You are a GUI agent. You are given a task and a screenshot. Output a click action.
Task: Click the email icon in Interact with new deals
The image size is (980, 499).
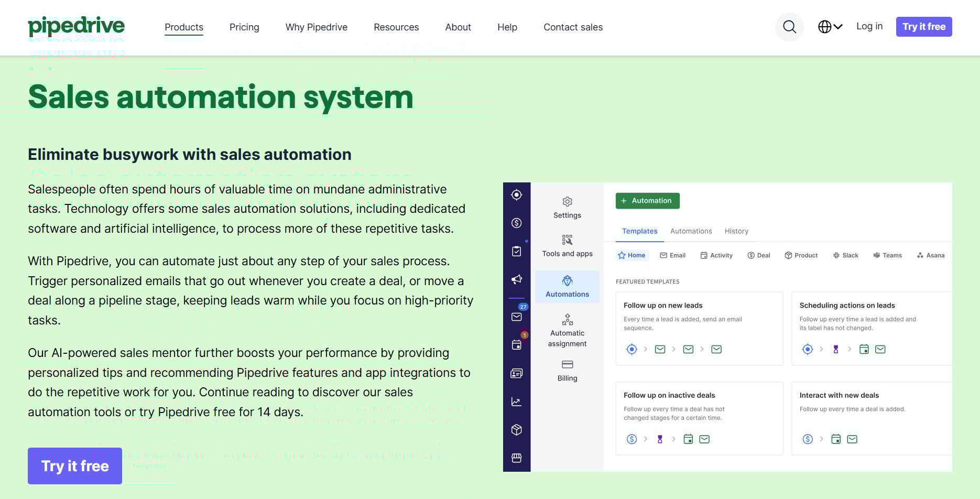852,439
